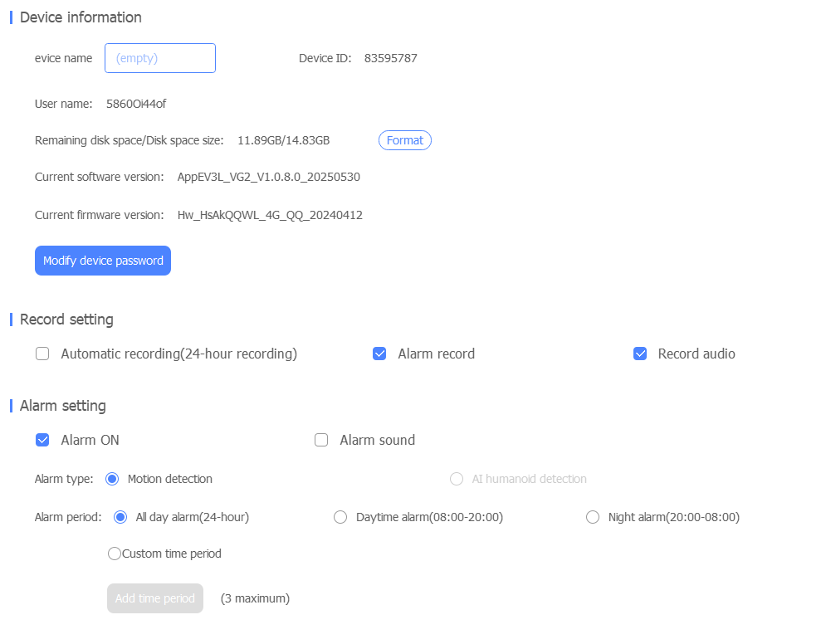Click the remaining disk space value
This screenshot has width=826, height=644.
click(283, 140)
